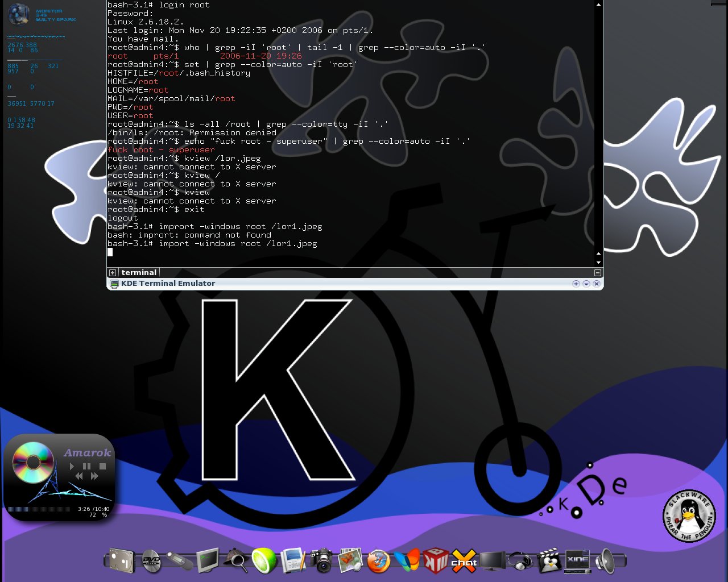Launch the penguin clapperboard video player
Screen dimensions: 728x582
click(549, 560)
